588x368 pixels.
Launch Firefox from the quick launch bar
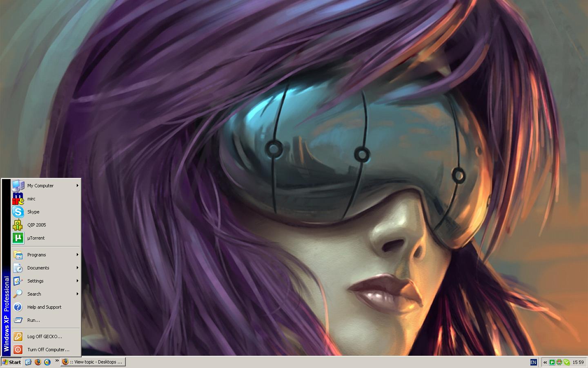coord(38,362)
